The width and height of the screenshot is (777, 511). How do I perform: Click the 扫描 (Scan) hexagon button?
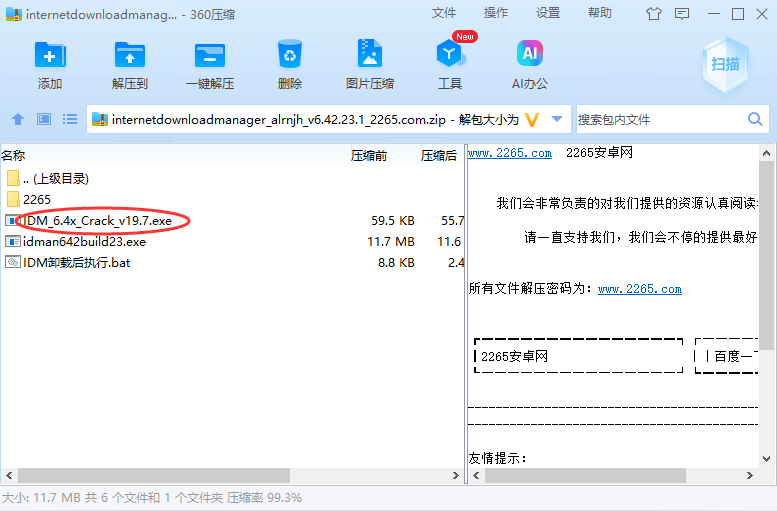725,64
